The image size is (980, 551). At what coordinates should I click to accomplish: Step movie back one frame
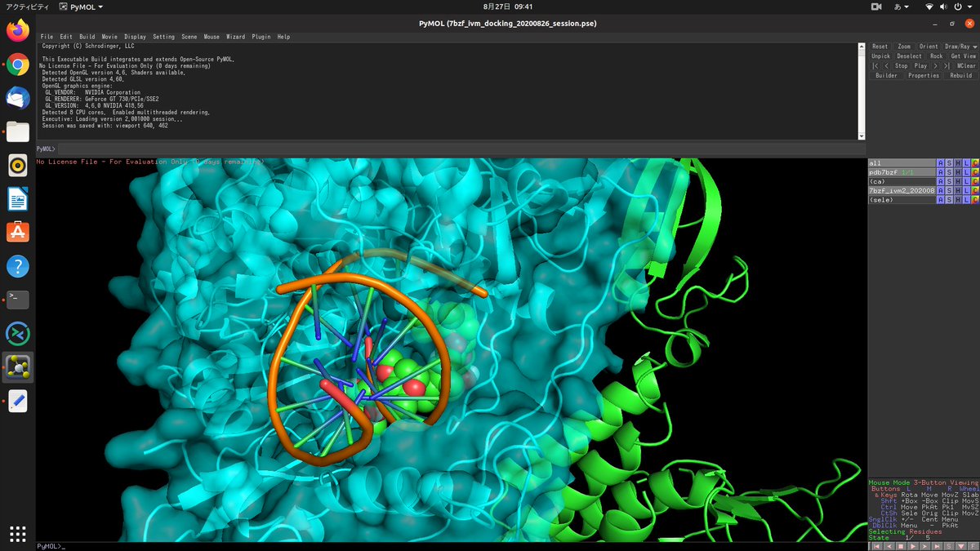click(886, 65)
